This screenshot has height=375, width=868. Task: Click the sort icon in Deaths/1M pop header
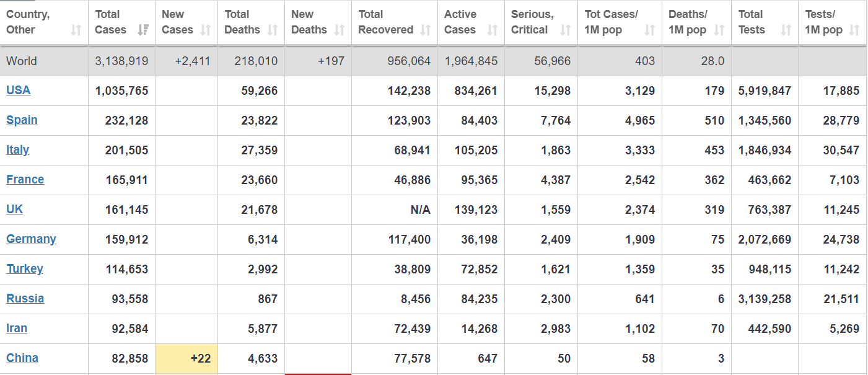[x=719, y=30]
